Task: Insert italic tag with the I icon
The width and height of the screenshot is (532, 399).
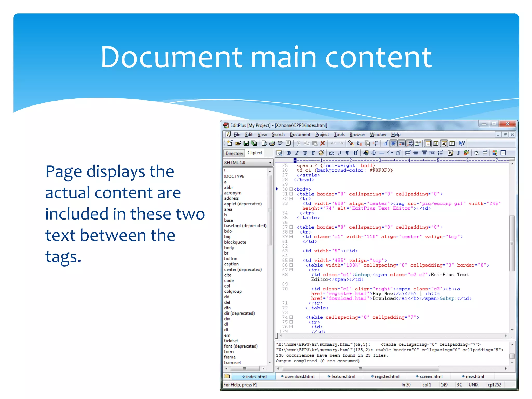Action: (x=297, y=153)
